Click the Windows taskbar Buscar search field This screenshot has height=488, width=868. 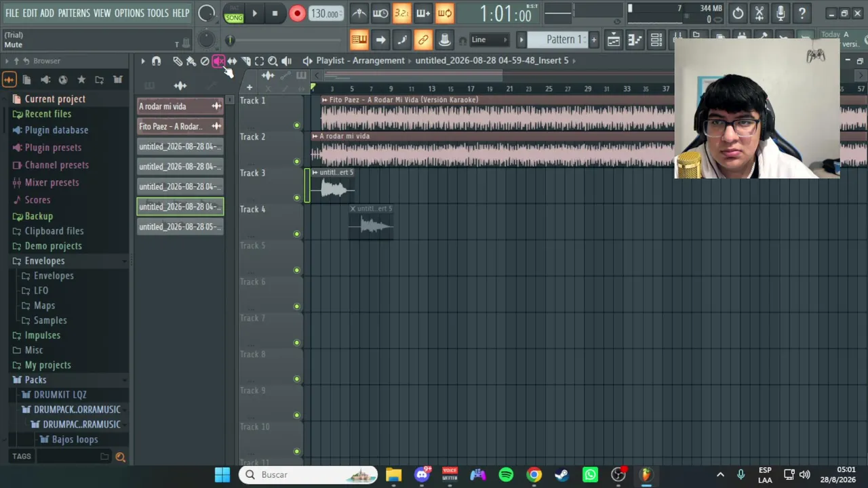(308, 474)
